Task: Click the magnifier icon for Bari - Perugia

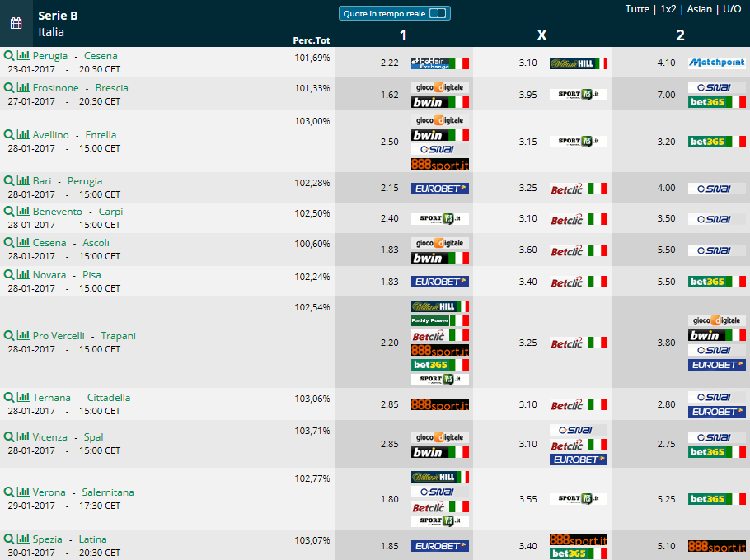Action: (x=8, y=180)
